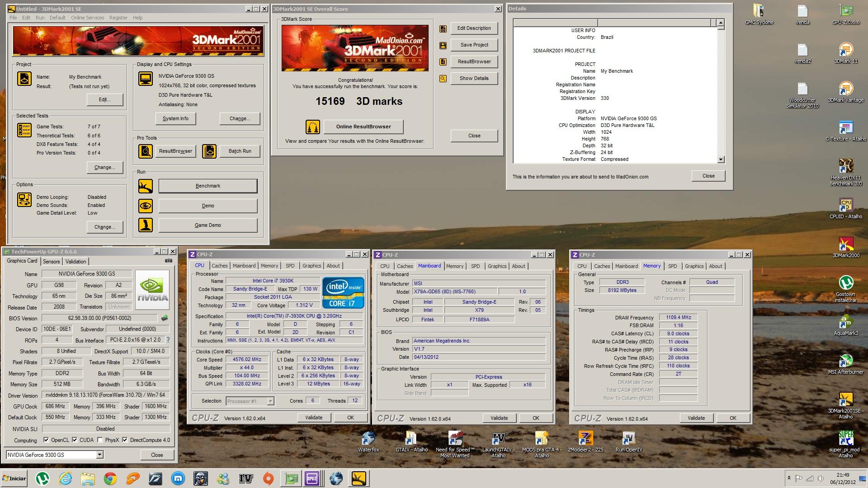Screen dimensions: 868x488
Task: Click the Edit Description icon in score window
Action: (x=443, y=28)
